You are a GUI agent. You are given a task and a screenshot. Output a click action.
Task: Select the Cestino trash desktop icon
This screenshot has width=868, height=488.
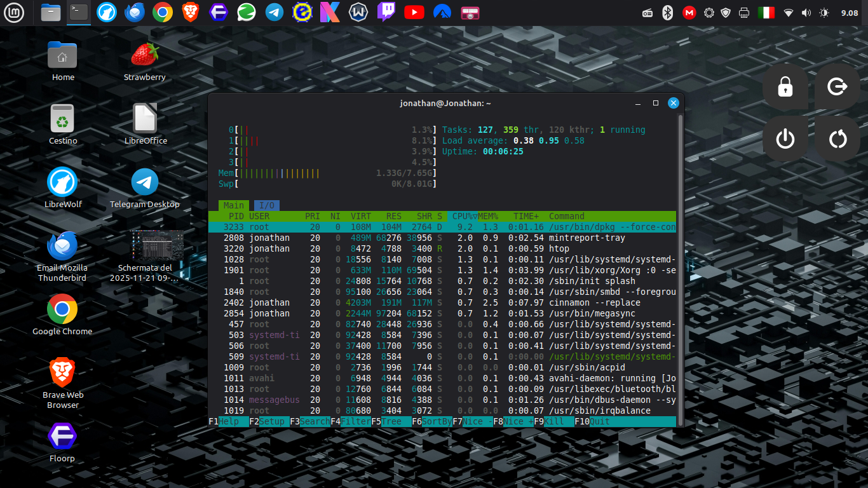pyautogui.click(x=62, y=119)
